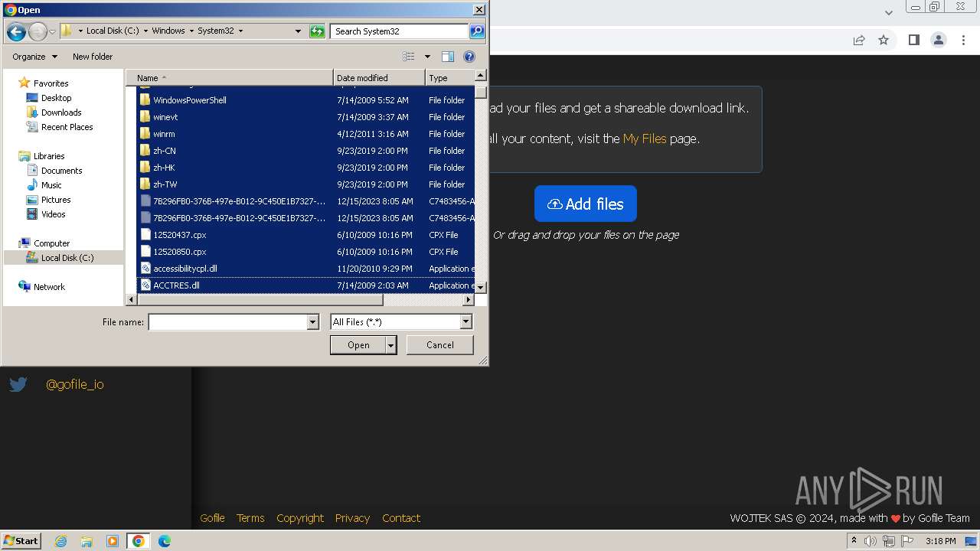The width and height of the screenshot is (980, 551).
Task: Open Windows Explorer taskbar icon
Action: pyautogui.click(x=87, y=541)
